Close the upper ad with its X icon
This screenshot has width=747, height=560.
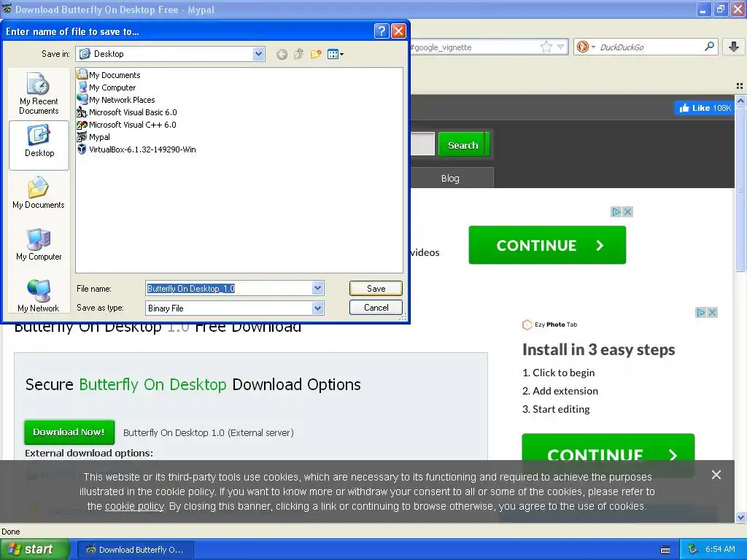(627, 212)
